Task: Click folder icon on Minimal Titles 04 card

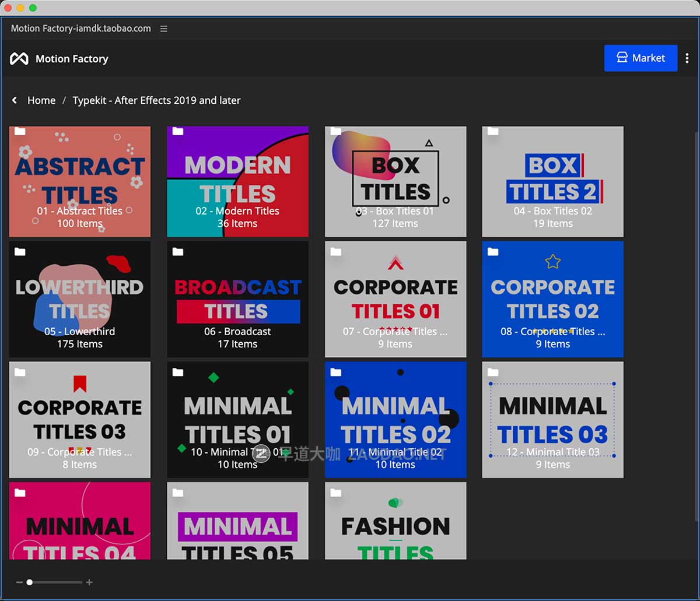Action: tap(20, 493)
